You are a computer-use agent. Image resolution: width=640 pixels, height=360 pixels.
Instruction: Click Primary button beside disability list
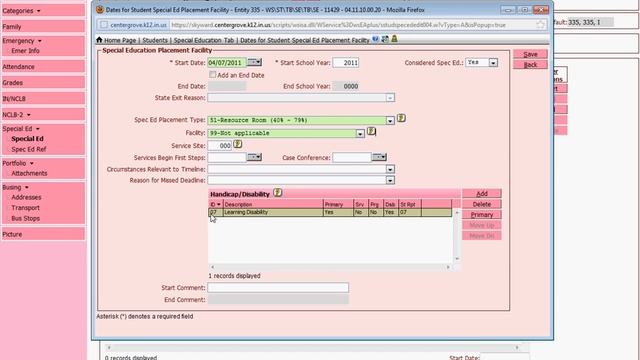click(482, 215)
